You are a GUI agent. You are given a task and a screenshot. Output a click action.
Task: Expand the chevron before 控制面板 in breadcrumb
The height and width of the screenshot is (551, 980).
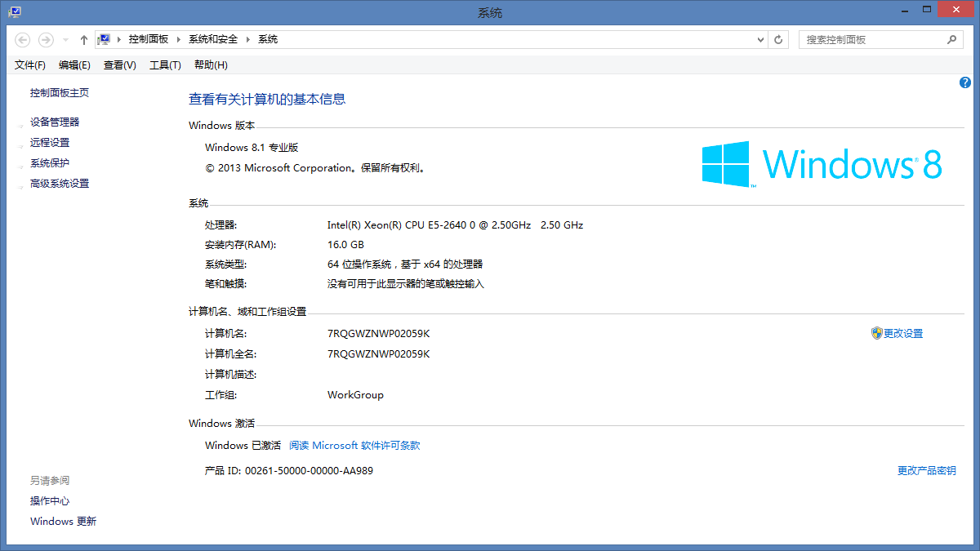120,39
